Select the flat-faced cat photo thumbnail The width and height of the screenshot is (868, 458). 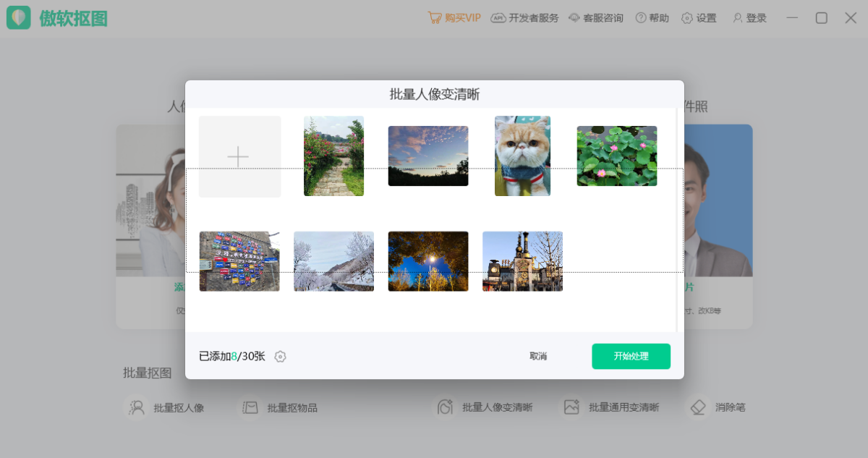pos(522,156)
